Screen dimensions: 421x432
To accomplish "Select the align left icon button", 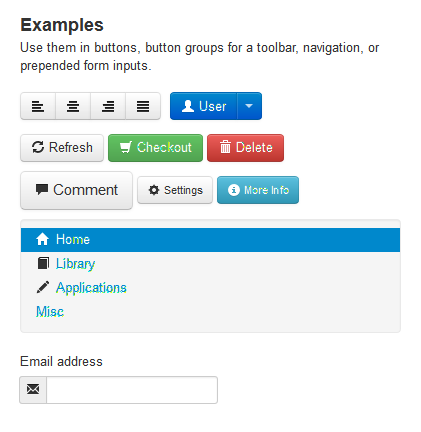I will tap(38, 106).
